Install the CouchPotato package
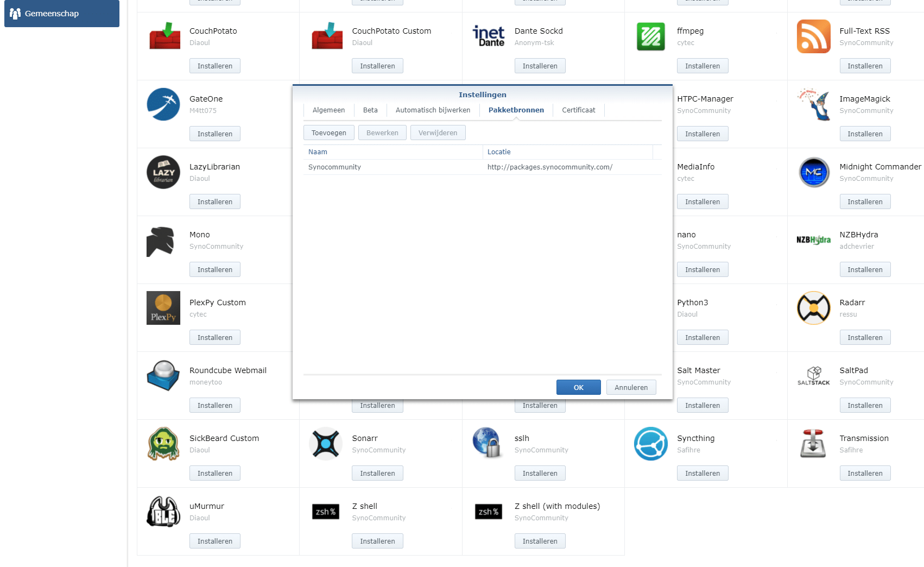The height and width of the screenshot is (567, 924). pyautogui.click(x=215, y=66)
